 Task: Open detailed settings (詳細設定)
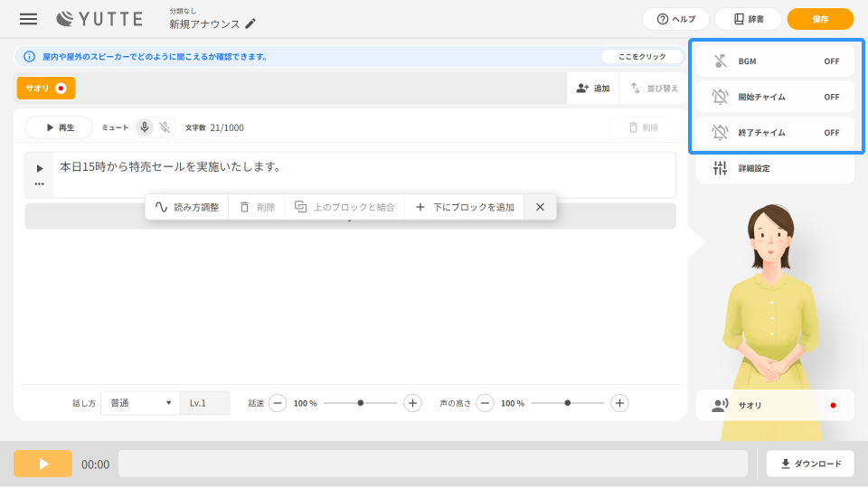pos(775,168)
